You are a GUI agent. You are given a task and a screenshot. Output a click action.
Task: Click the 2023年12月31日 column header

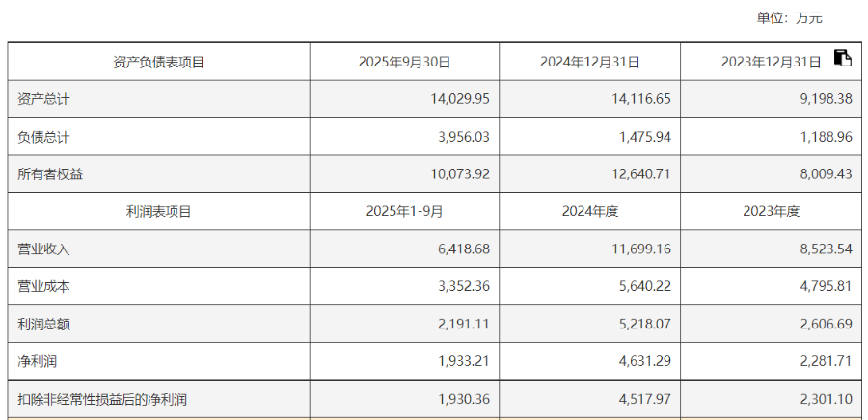pyautogui.click(x=771, y=62)
